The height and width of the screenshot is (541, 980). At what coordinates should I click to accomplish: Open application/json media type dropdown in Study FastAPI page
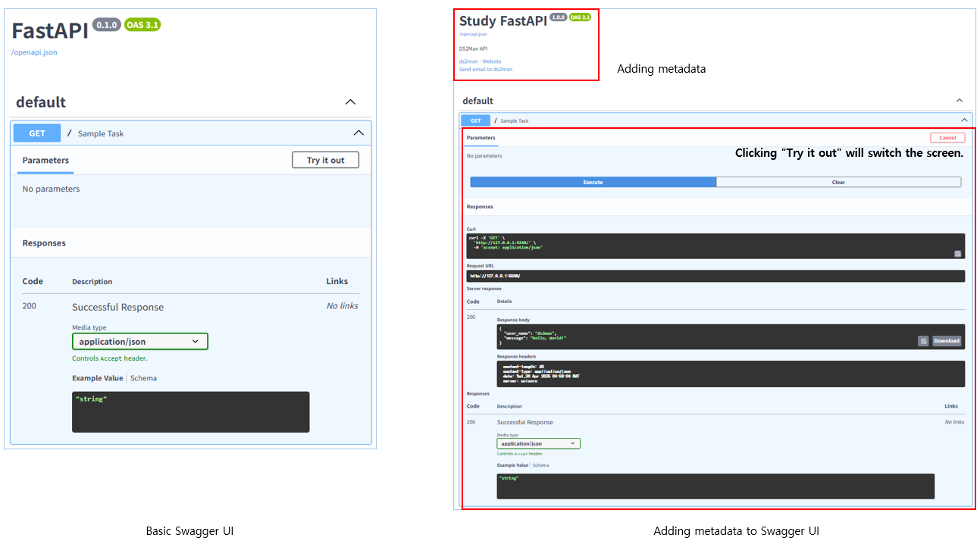(539, 443)
